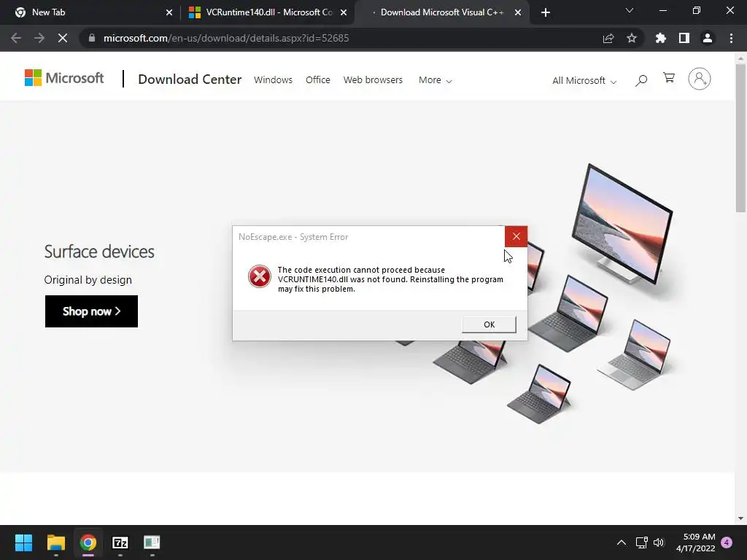
Task: Open the Office navigation link
Action: tap(318, 80)
